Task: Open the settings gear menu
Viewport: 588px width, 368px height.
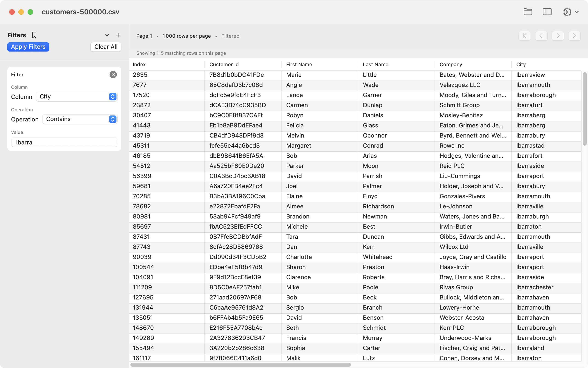Action: point(571,12)
